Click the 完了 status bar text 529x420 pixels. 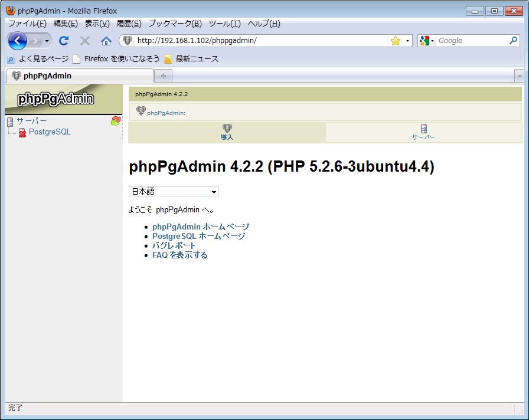[x=15, y=408]
